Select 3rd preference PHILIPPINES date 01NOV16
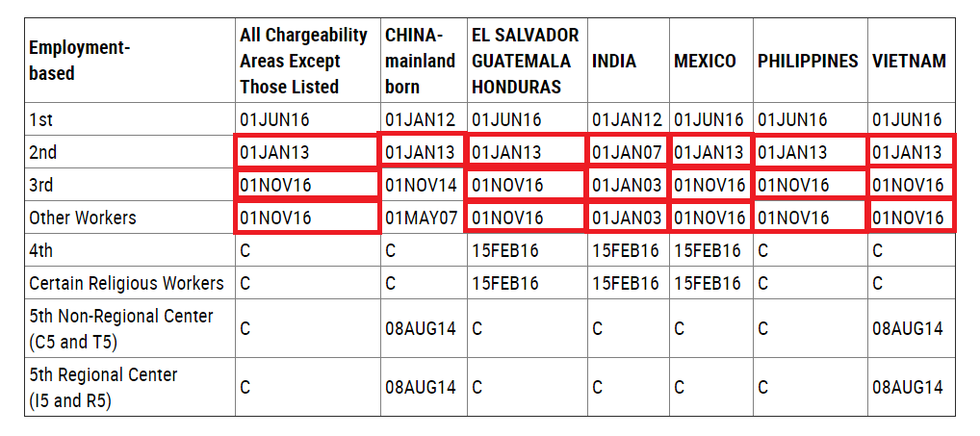This screenshot has height=436, width=980. [793, 185]
